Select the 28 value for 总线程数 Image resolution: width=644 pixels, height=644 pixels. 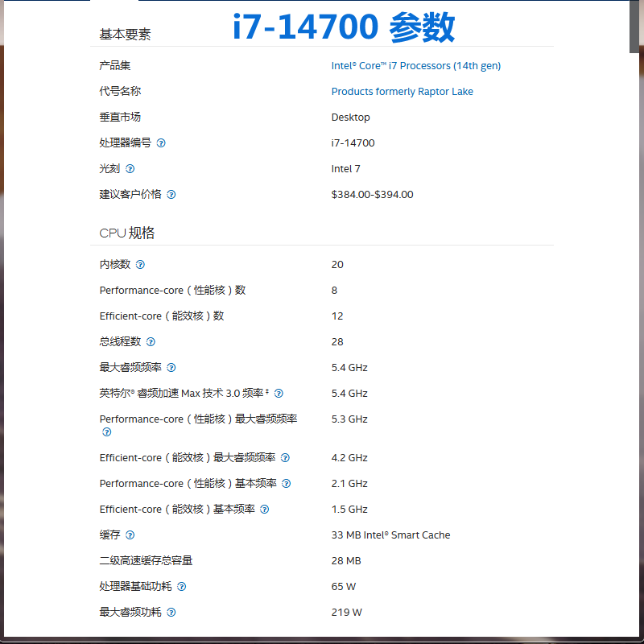337,341
